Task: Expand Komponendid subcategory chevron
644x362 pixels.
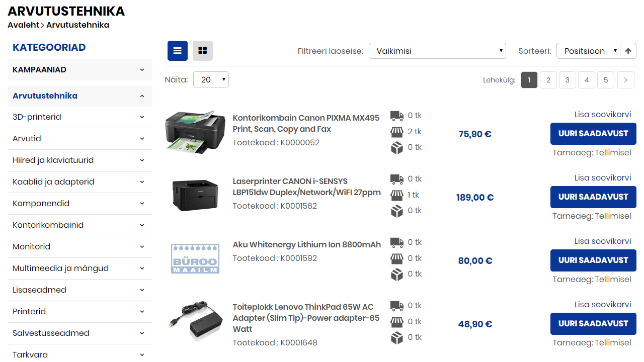Action: [x=142, y=204]
